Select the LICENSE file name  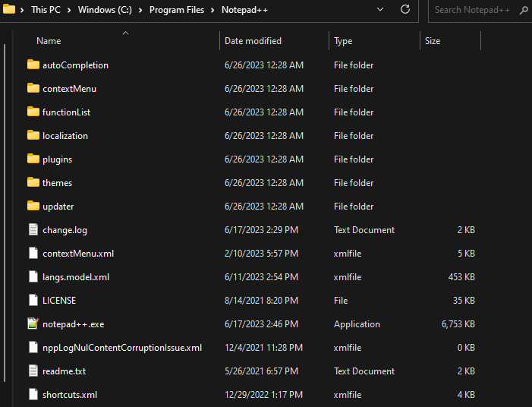[59, 301]
